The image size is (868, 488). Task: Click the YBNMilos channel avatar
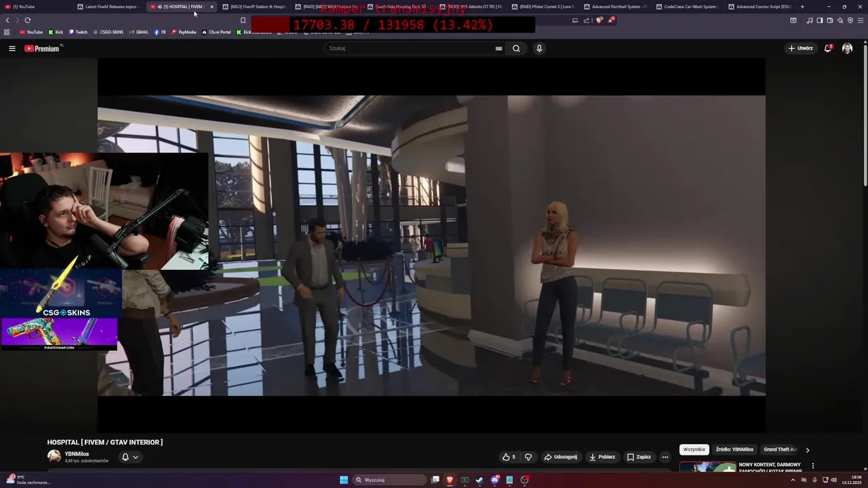pyautogui.click(x=54, y=457)
